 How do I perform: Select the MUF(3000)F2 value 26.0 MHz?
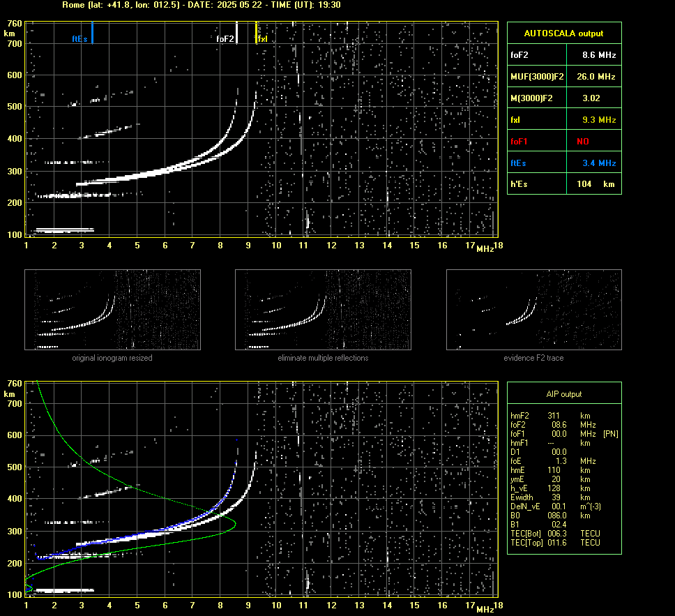pyautogui.click(x=596, y=77)
